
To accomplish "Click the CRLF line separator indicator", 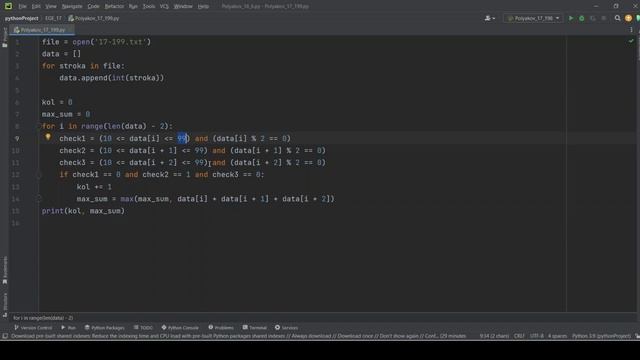I will pos(519,336).
